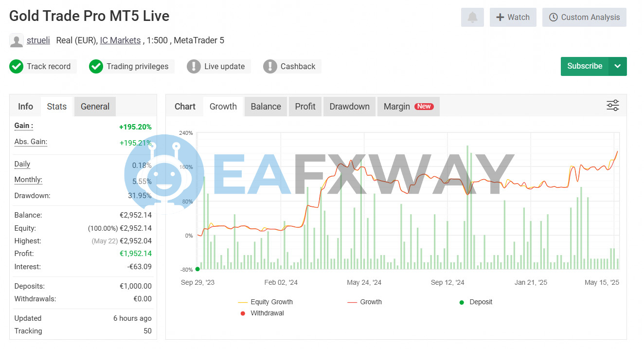Click the Cashback warning icon
The width and height of the screenshot is (644, 349).
coord(270,67)
